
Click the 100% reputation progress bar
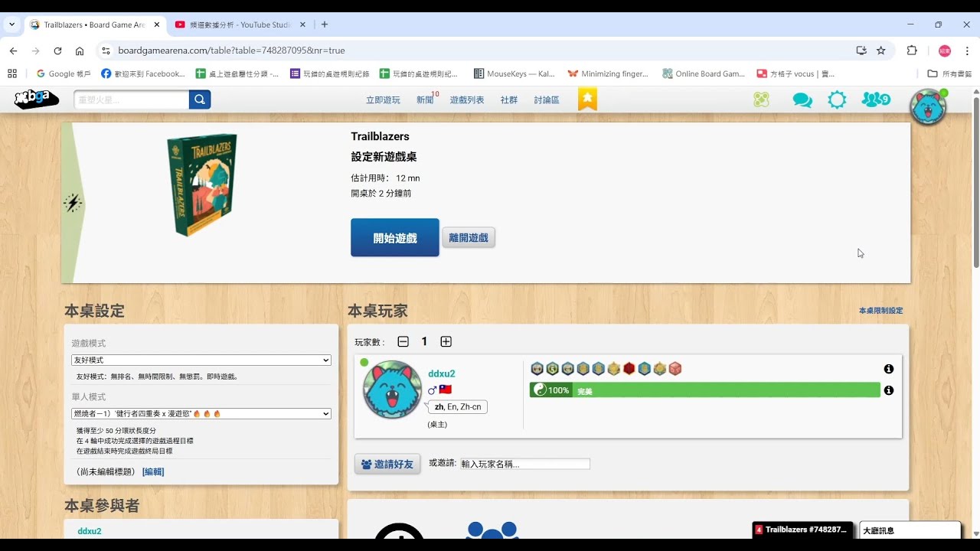[x=704, y=390]
